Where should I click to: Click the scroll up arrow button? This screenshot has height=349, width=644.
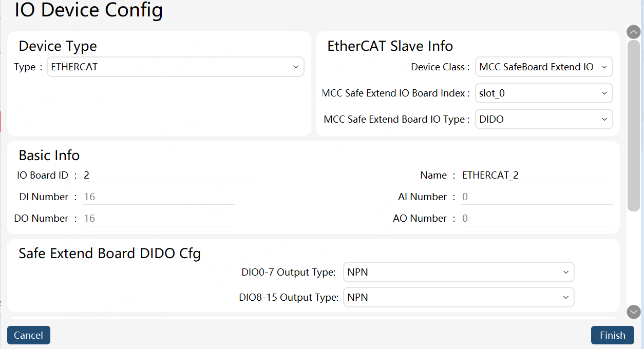point(634,32)
